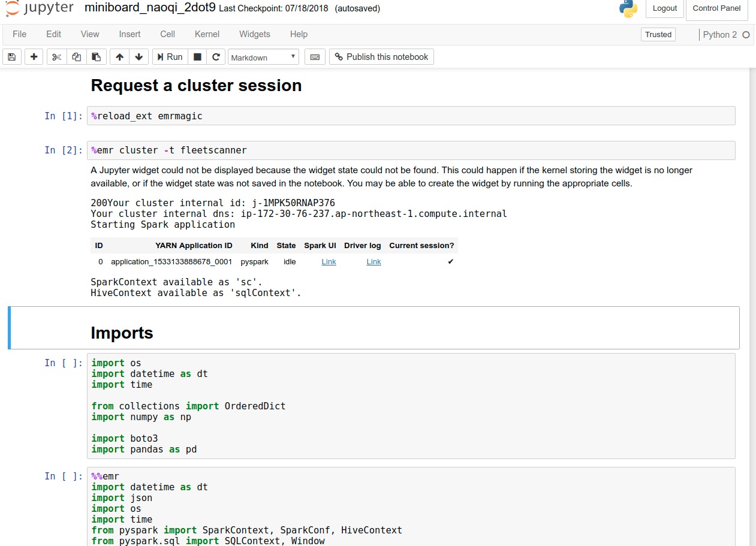Click Publish this notebook button
This screenshot has width=756, height=546.
(381, 57)
